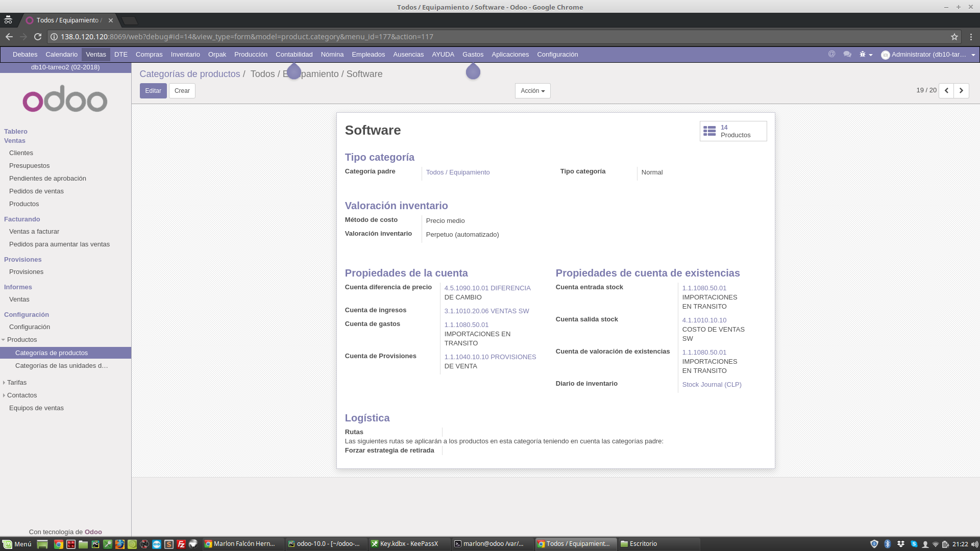Select Categorías de las unidades sidebar item

pos(62,366)
